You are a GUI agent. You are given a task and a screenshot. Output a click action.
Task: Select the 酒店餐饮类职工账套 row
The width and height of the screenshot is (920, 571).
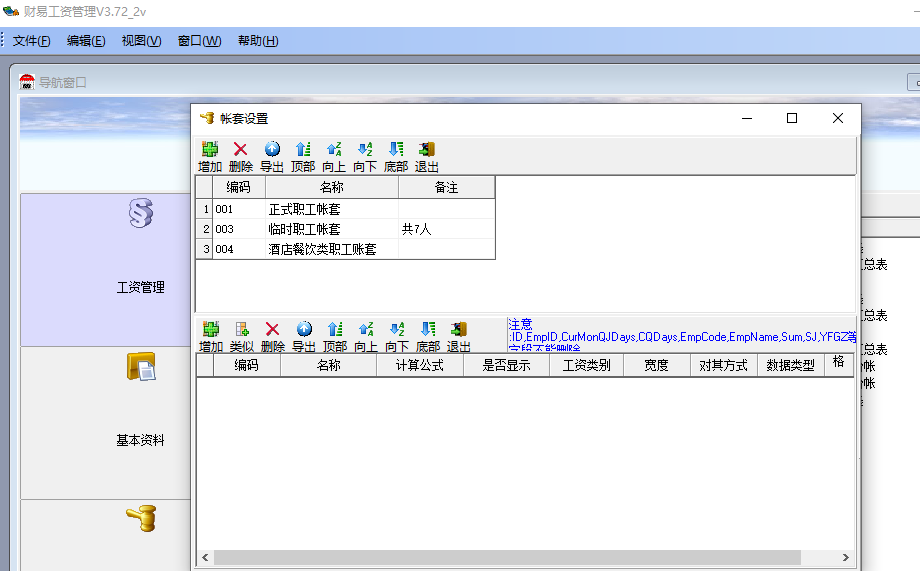click(x=322, y=249)
